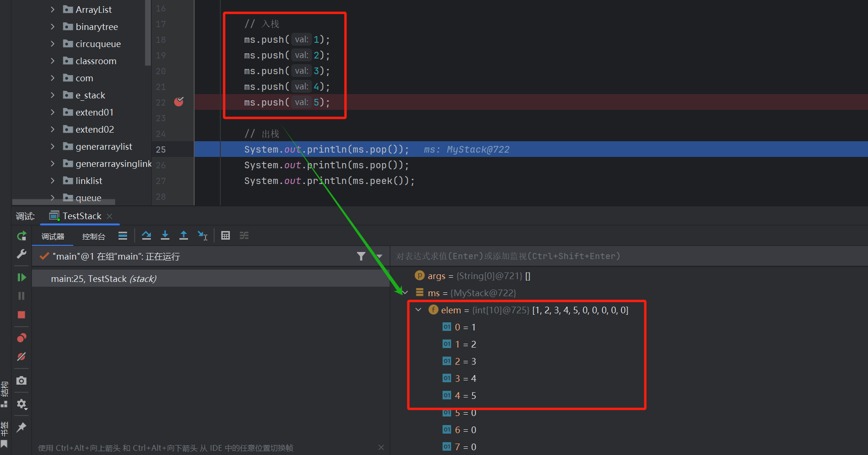Expand the circuqueue folder
The image size is (868, 455).
(52, 44)
